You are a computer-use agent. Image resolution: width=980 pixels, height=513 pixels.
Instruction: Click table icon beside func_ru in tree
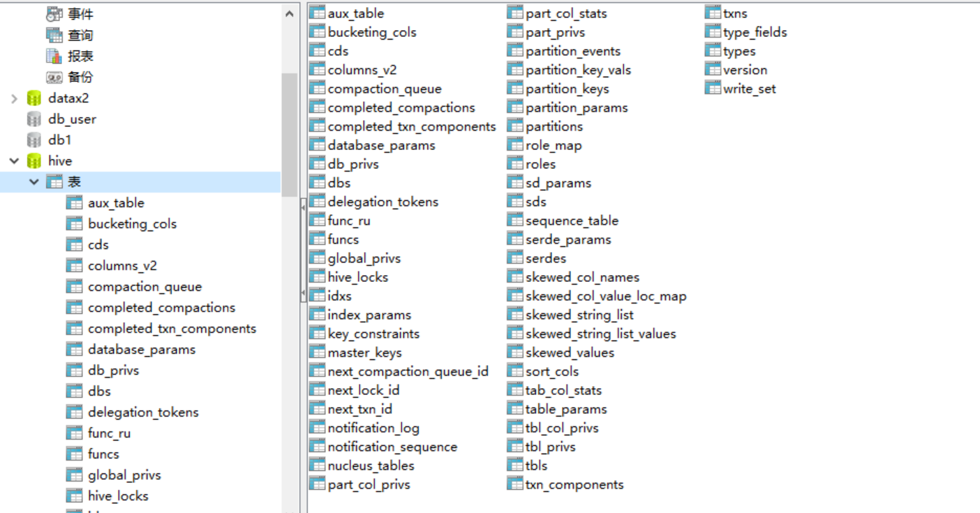75,433
